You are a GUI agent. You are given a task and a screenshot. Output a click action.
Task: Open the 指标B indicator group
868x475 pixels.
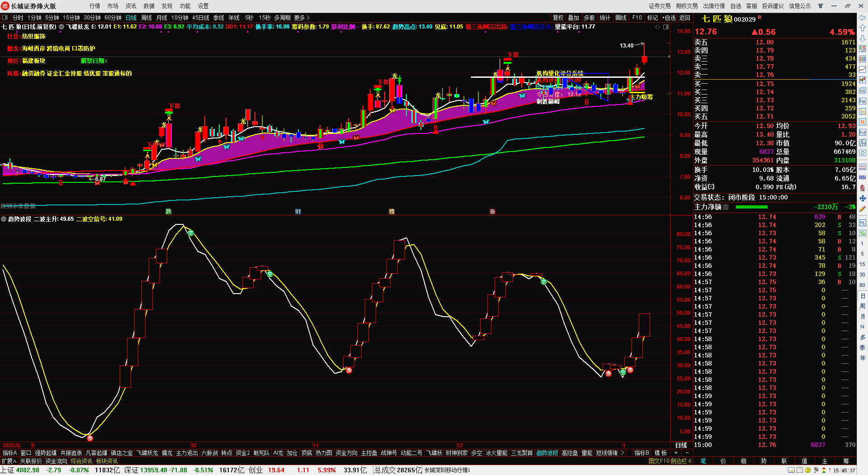tap(642, 453)
